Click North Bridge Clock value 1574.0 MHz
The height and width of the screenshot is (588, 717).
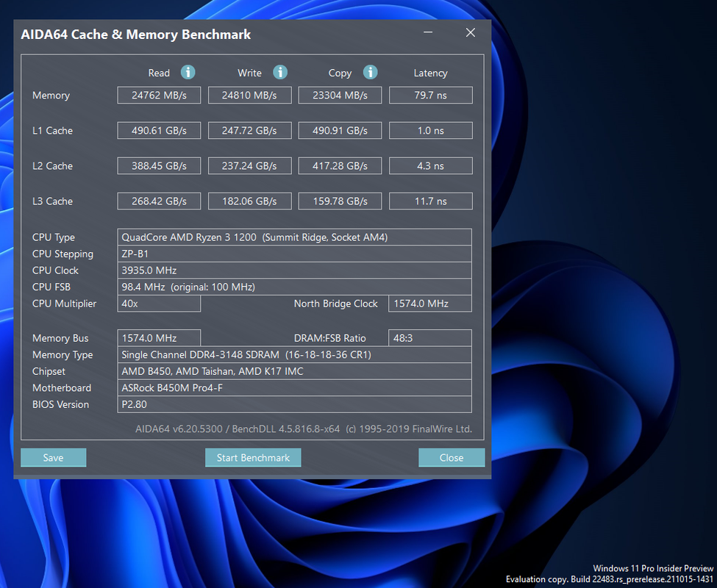430,304
